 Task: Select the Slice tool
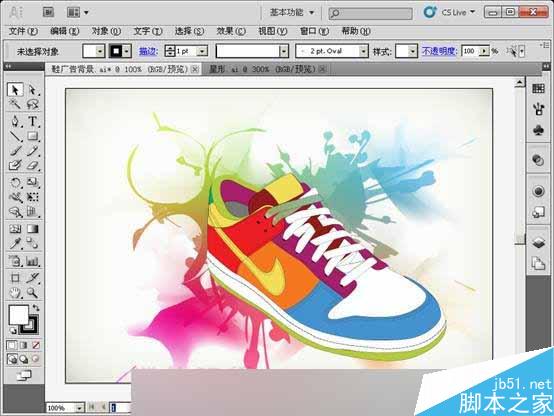tap(33, 278)
